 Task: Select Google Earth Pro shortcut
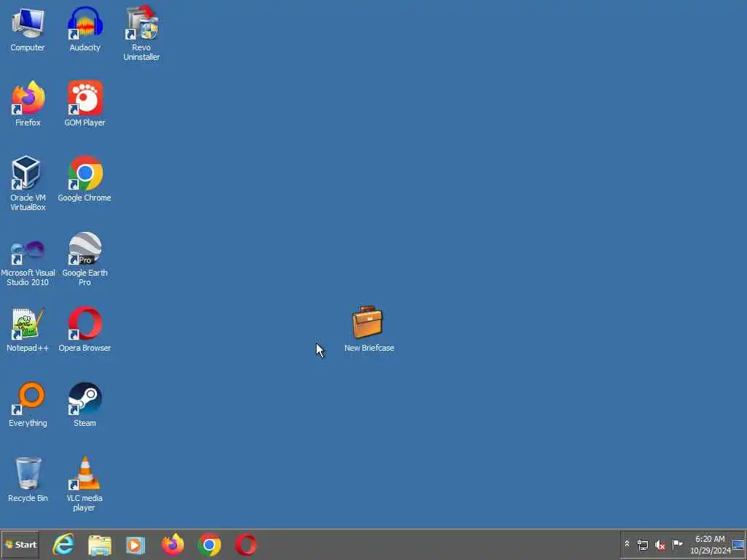85,259
